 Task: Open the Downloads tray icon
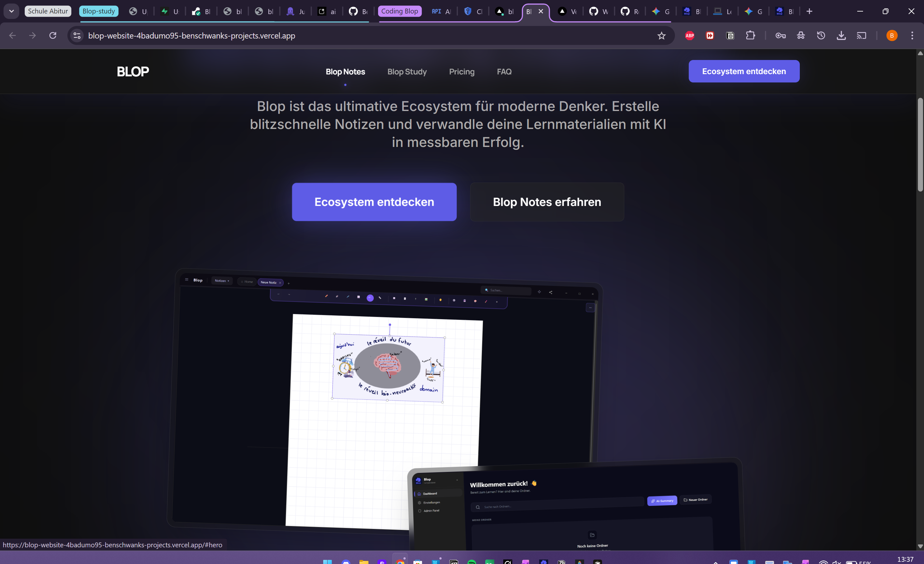tap(841, 36)
